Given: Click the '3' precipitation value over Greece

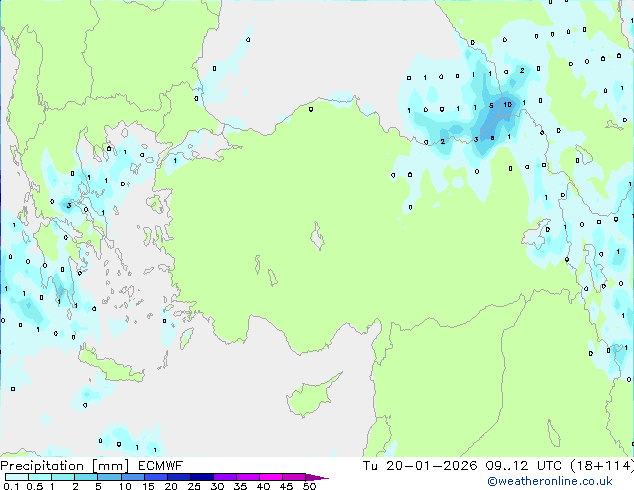Looking at the screenshot, I should (69, 205).
